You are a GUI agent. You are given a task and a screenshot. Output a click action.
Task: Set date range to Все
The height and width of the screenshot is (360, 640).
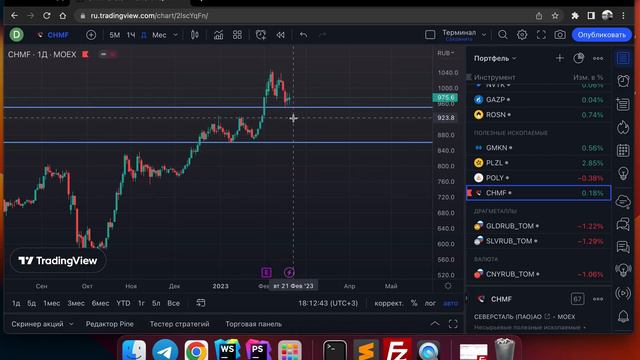[x=173, y=303]
